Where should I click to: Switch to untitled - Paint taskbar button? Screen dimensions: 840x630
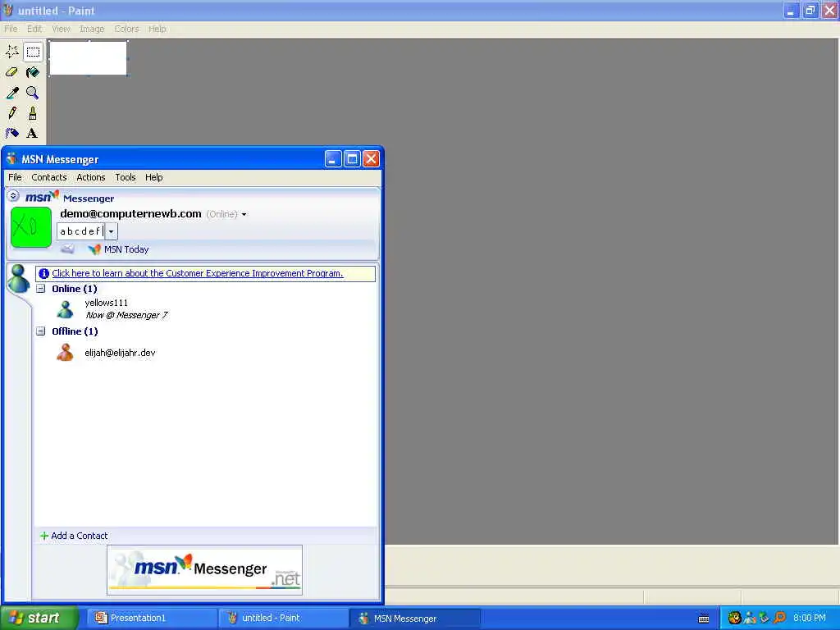coord(284,619)
